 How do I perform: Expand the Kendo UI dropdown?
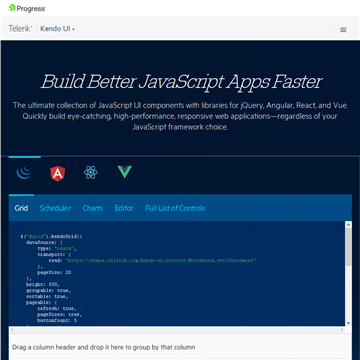tap(57, 29)
